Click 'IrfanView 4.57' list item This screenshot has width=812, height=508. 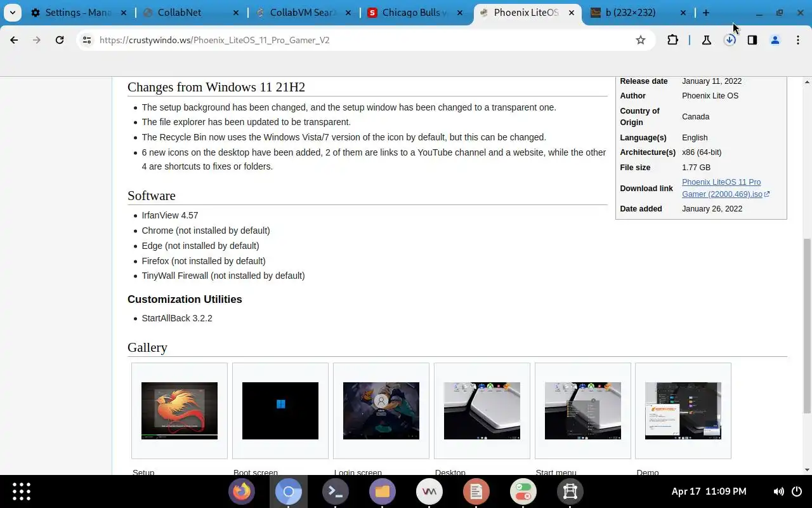pyautogui.click(x=170, y=215)
